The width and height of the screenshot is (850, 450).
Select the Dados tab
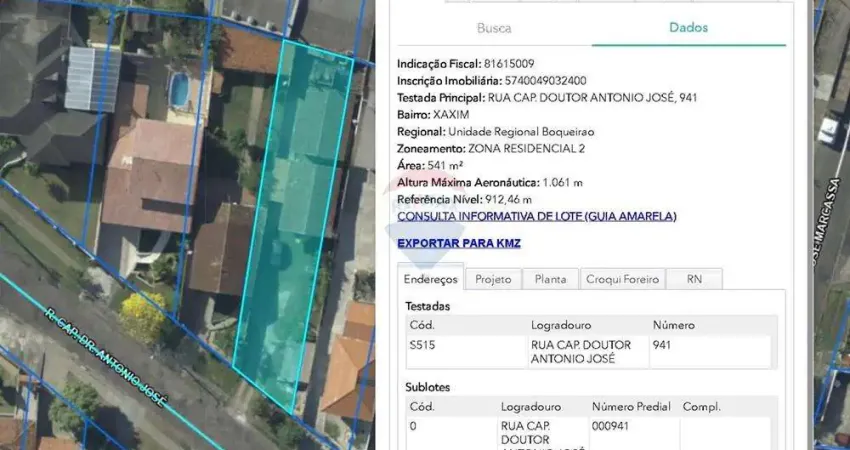688,28
